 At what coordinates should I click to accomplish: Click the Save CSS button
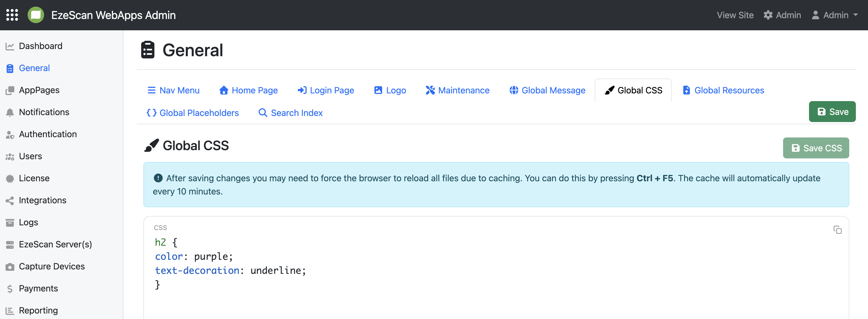pos(816,148)
